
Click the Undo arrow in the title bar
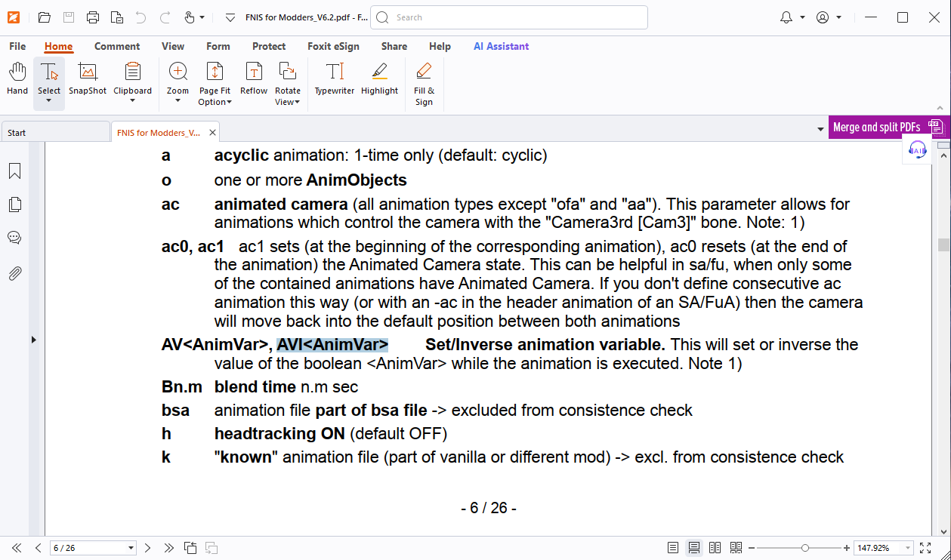140,17
